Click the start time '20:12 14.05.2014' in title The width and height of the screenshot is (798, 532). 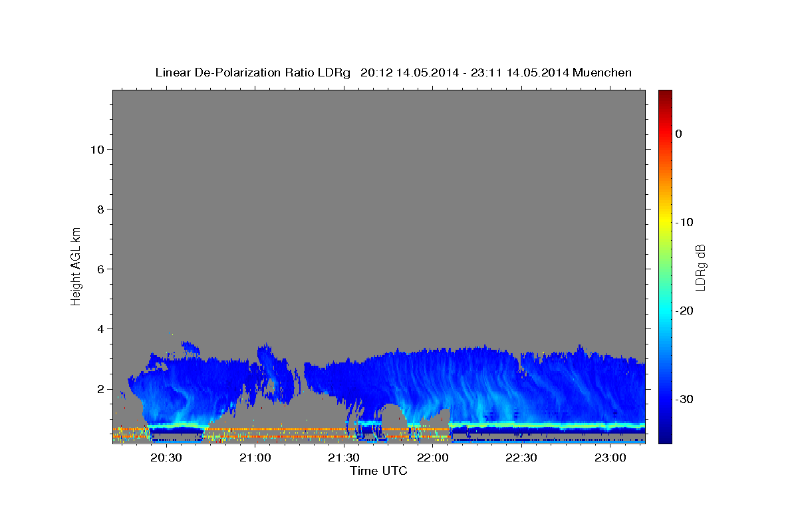coord(410,72)
